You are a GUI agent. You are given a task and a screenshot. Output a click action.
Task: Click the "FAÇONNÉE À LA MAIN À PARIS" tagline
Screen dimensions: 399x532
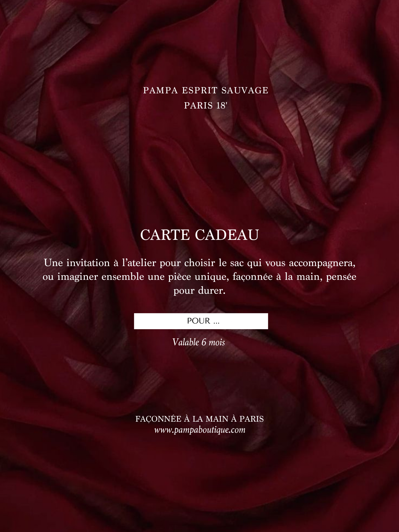[200, 419]
